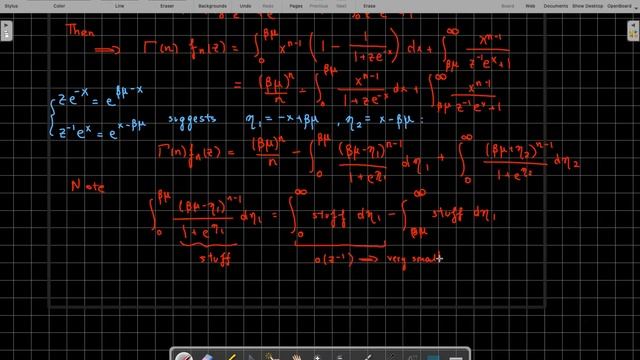Viewport: 640px width, 360px height.
Task: Expand the left page thumbnails side tab
Action: tap(6, 31)
